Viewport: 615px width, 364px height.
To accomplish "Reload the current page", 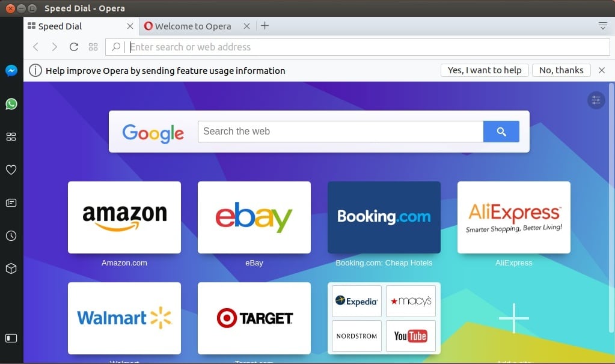I will coord(74,47).
